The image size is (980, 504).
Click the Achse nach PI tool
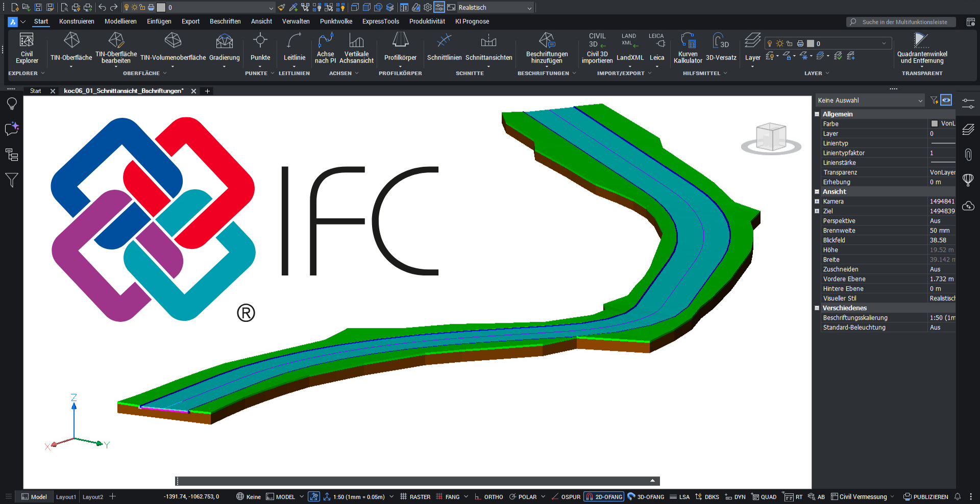tap(325, 48)
